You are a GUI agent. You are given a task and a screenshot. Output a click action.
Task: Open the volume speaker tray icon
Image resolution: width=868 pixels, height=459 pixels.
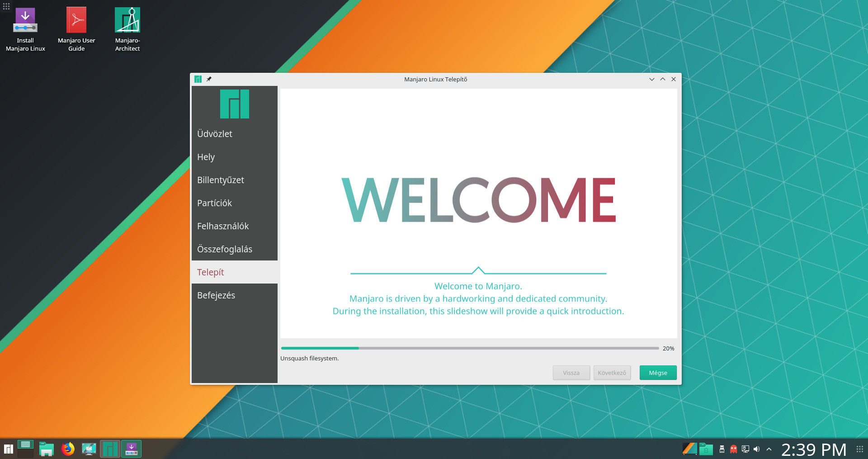point(757,449)
